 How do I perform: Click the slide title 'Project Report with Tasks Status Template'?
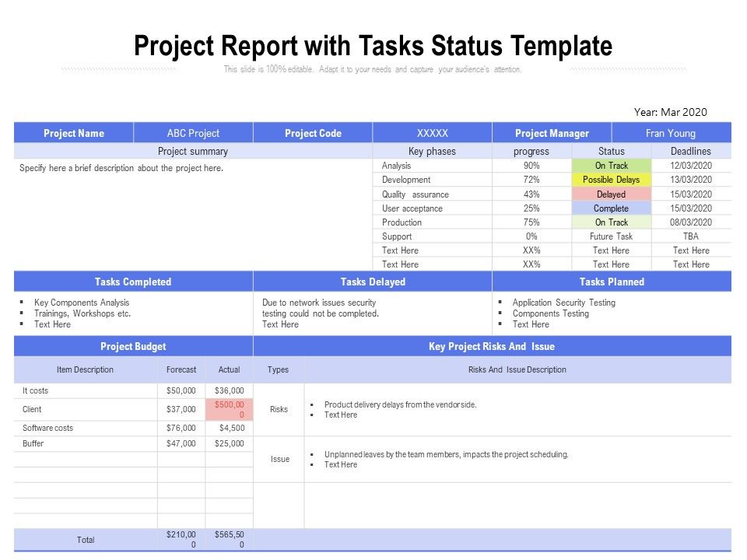[373, 46]
